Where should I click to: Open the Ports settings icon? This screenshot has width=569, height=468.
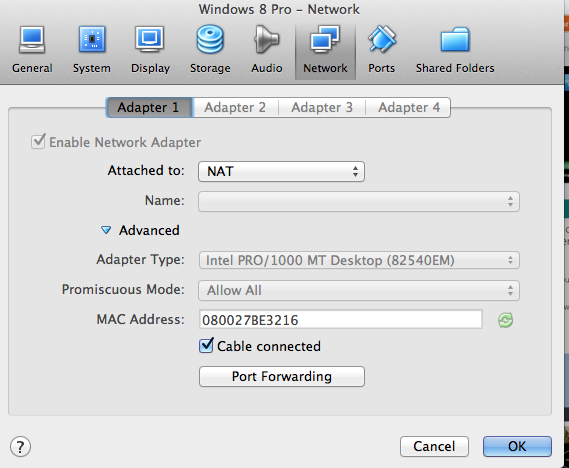(x=382, y=39)
